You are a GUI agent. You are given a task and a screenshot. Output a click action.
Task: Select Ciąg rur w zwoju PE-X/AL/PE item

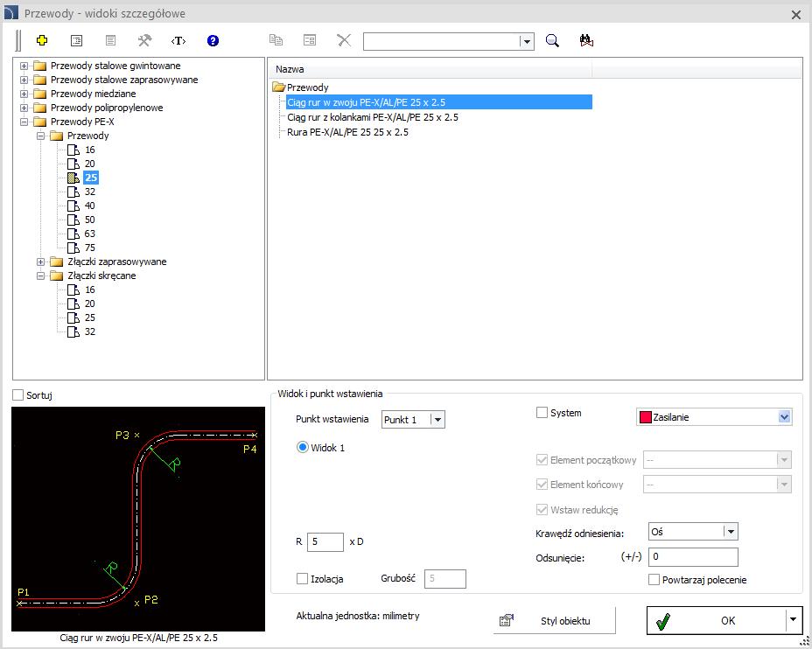point(439,102)
